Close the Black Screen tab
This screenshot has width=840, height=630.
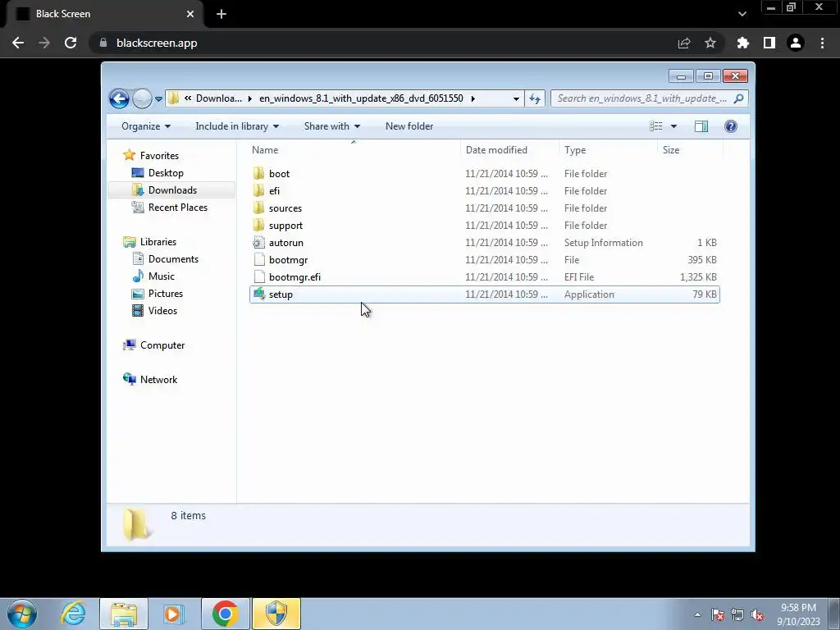click(x=190, y=14)
